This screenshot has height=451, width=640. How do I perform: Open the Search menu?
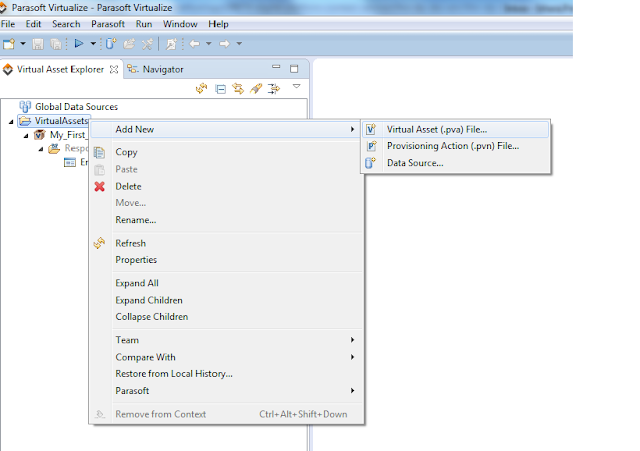pyautogui.click(x=66, y=24)
